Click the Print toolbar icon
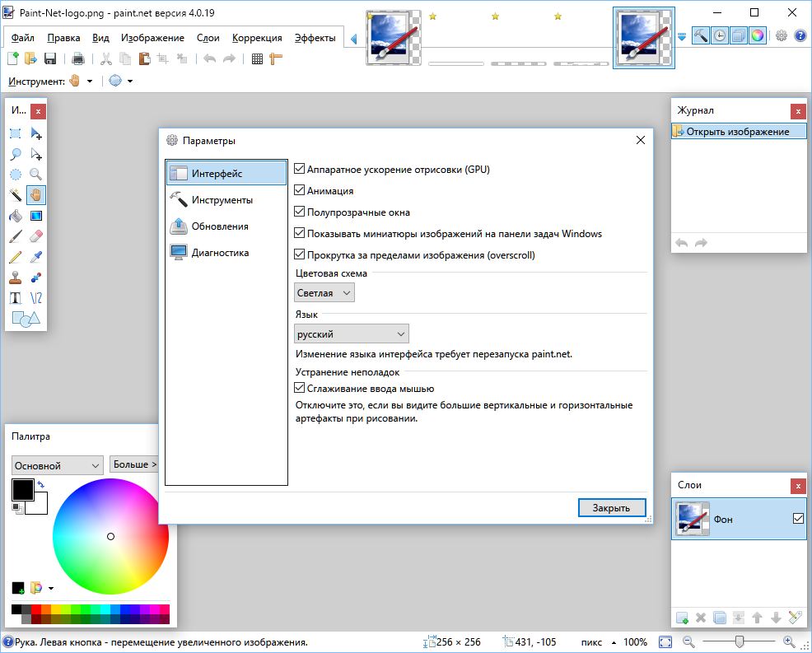The image size is (812, 653). point(78,58)
